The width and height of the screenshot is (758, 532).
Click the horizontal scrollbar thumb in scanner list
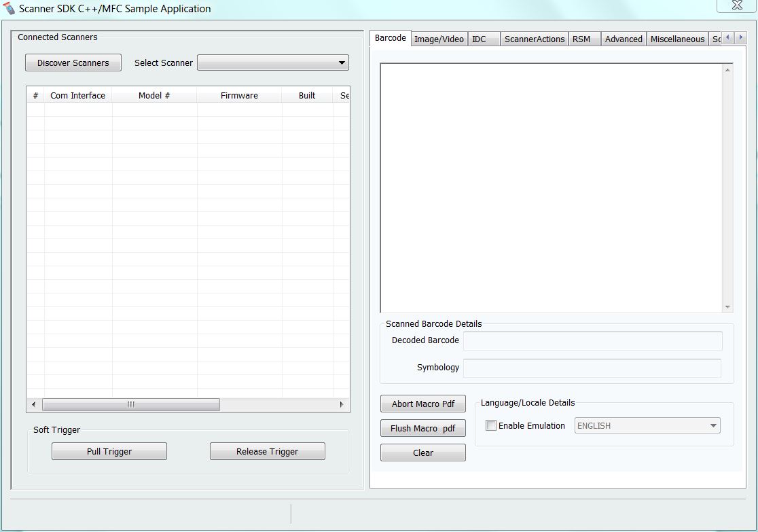click(x=131, y=404)
